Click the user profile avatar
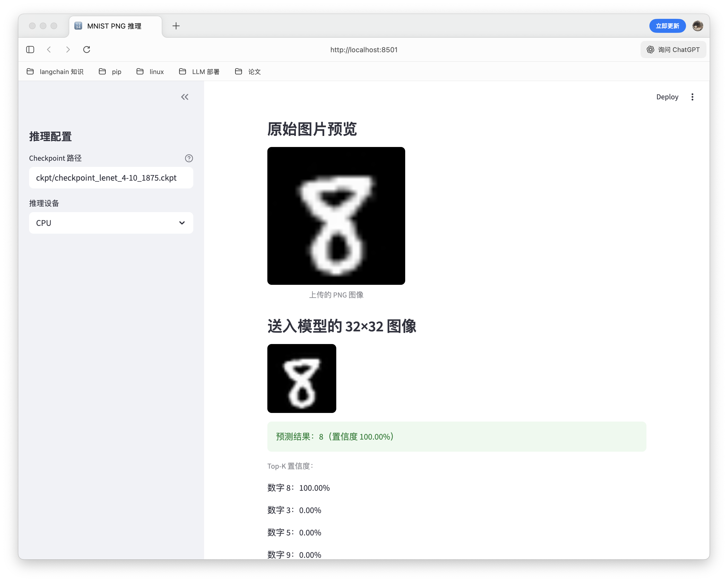Viewport: 728px width, 582px height. [698, 26]
